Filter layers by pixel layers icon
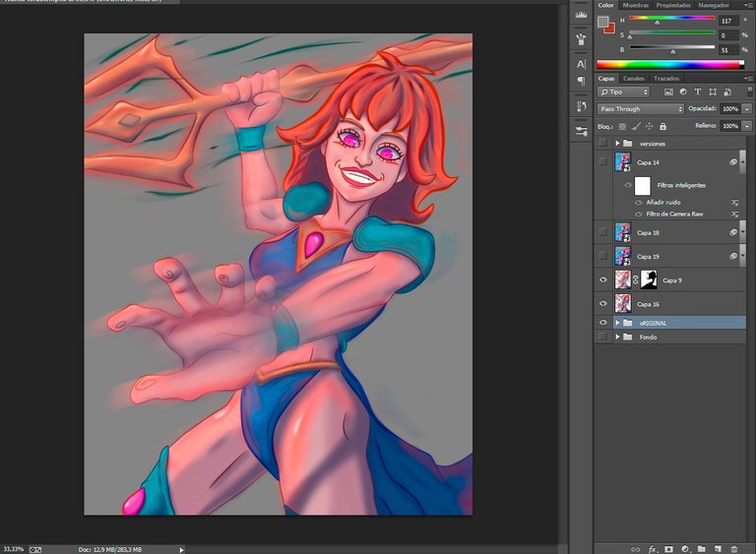This screenshot has width=756, height=554. click(668, 92)
